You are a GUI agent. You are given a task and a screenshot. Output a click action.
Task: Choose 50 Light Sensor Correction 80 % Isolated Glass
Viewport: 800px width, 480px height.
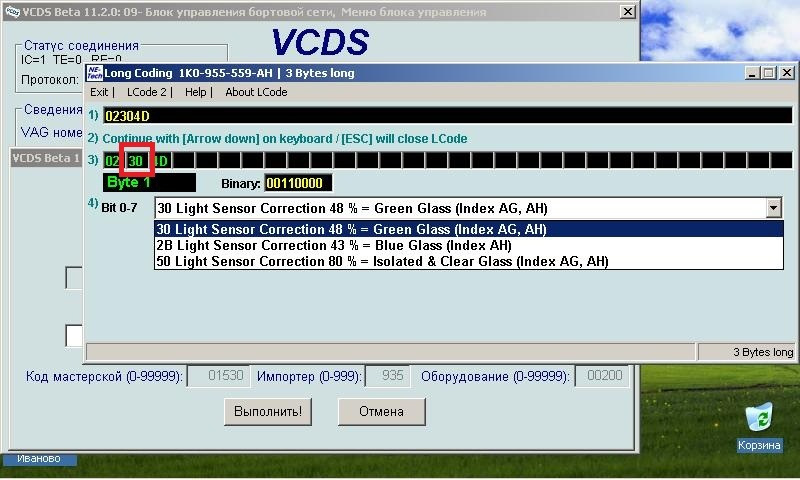pyautogui.click(x=468, y=261)
